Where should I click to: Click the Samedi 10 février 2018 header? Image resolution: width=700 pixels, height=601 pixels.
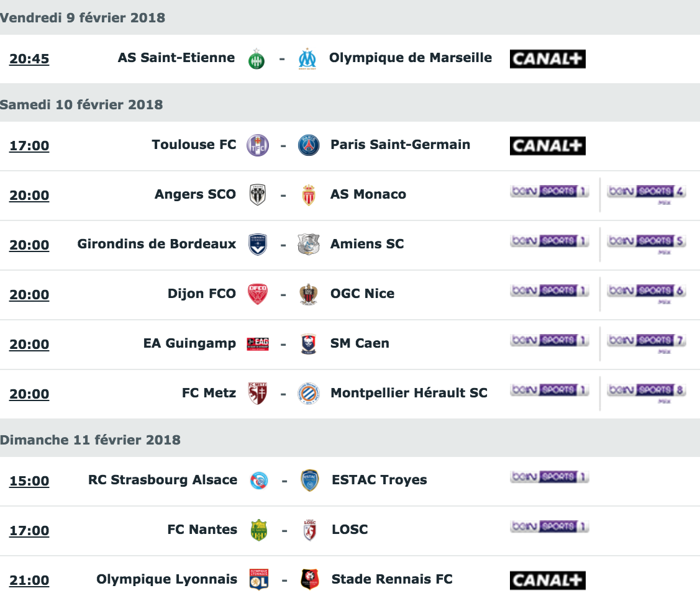coord(81,105)
